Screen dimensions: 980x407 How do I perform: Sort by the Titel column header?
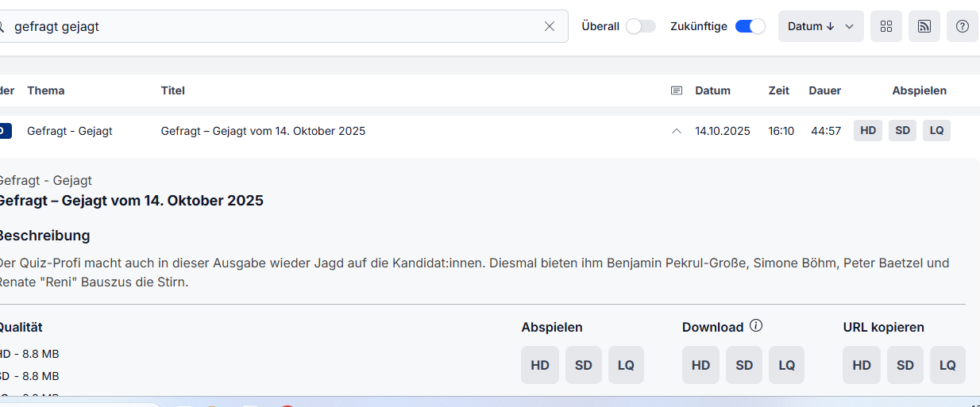pyautogui.click(x=172, y=90)
